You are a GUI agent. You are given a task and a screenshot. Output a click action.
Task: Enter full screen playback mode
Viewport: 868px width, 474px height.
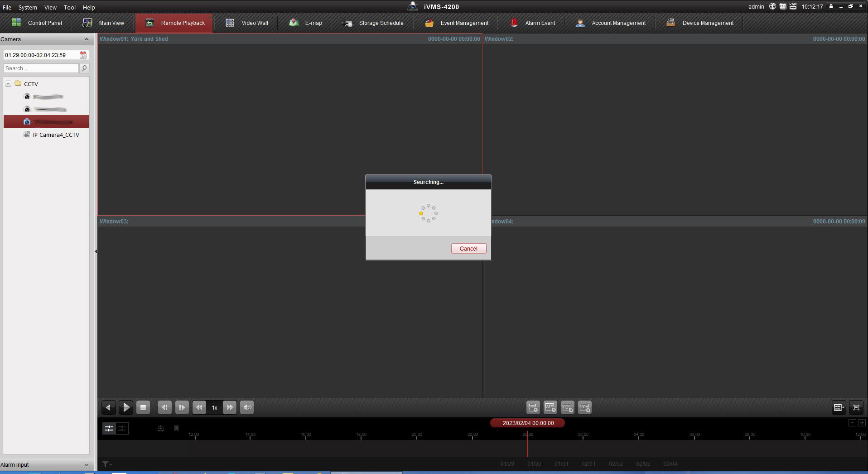(x=856, y=407)
